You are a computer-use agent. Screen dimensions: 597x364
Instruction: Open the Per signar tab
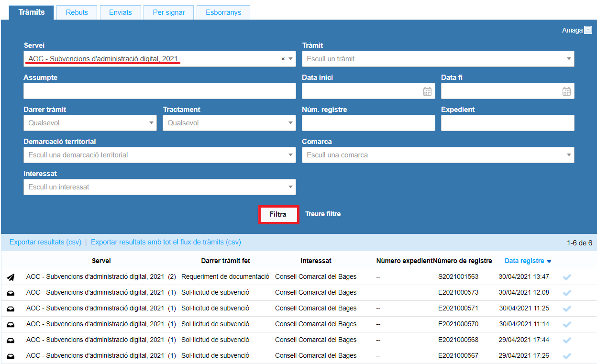coord(168,12)
